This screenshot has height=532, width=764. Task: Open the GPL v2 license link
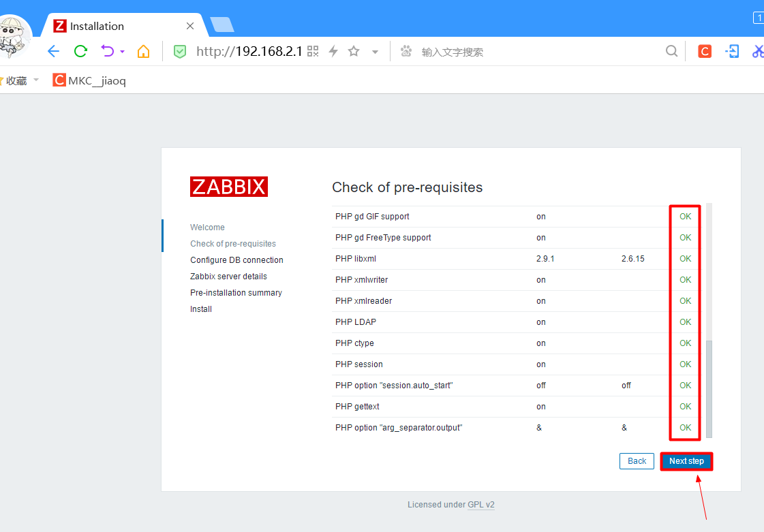coord(481,505)
